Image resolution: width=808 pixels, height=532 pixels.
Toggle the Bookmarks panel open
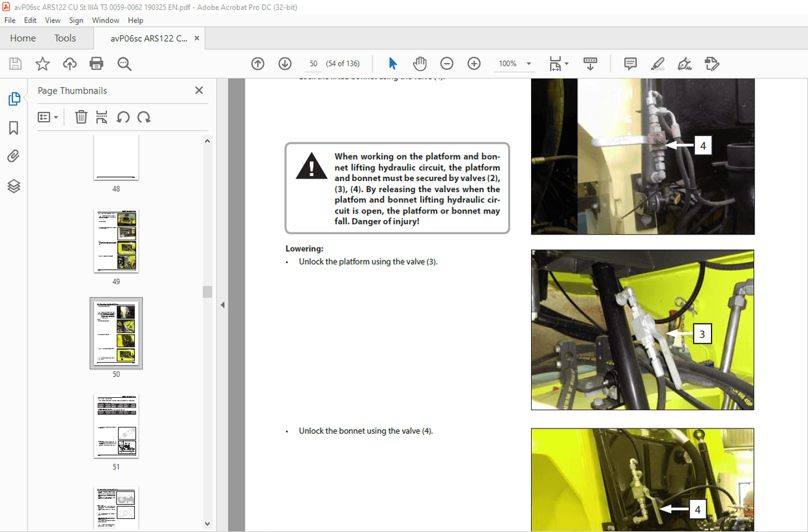[13, 128]
